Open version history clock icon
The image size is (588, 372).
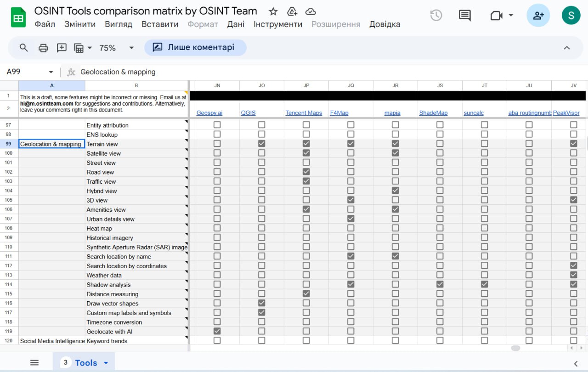[x=436, y=15]
